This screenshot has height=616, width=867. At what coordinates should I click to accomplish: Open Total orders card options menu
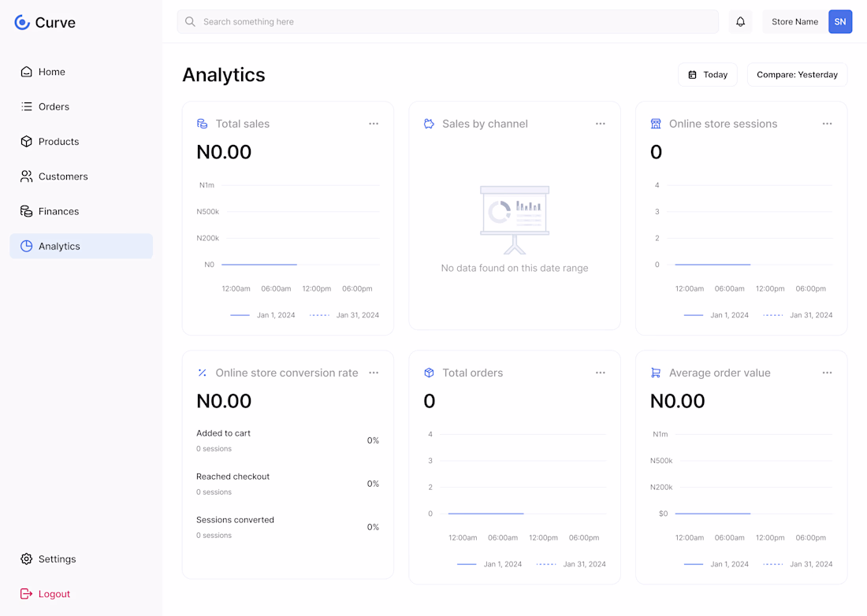coord(601,373)
